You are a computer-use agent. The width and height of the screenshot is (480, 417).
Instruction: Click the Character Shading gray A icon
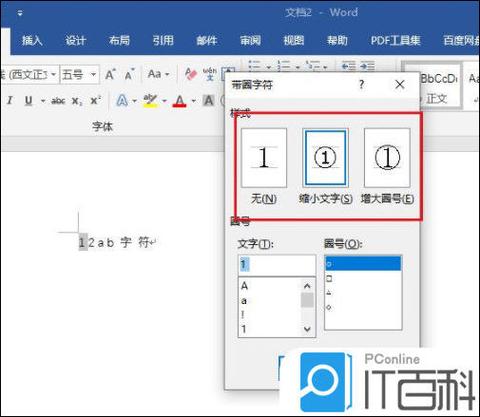209,100
